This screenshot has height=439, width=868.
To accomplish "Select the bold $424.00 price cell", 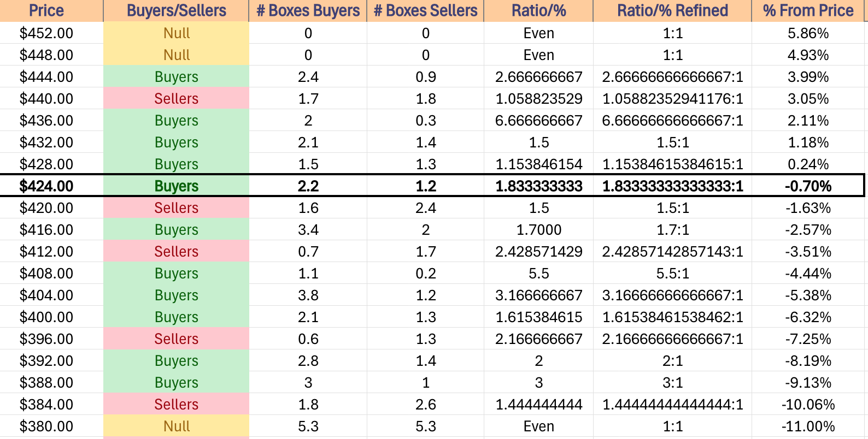I will [46, 186].
